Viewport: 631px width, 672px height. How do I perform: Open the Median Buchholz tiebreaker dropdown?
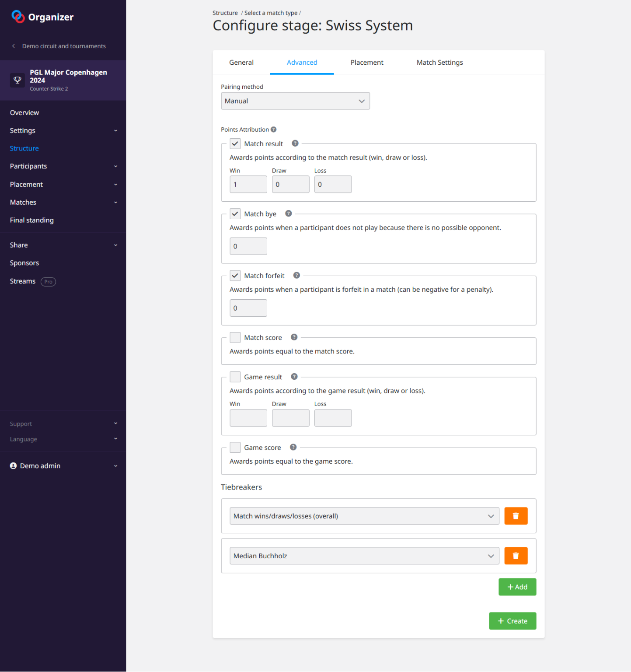364,556
